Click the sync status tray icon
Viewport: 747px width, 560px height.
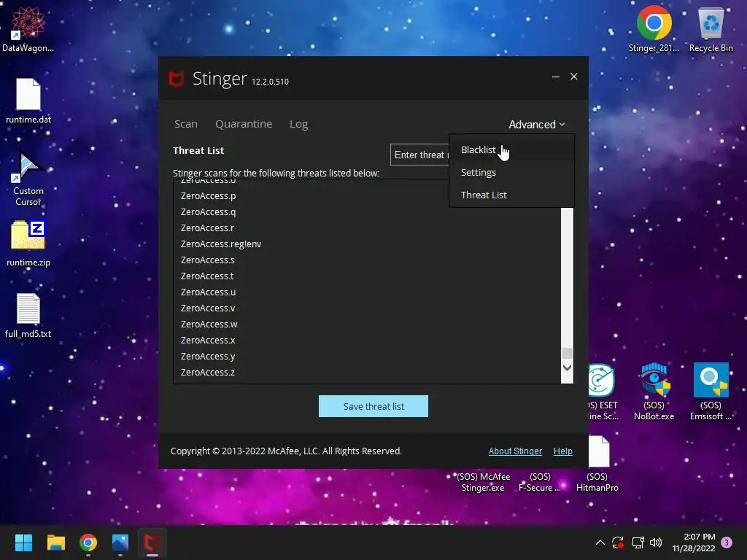618,542
